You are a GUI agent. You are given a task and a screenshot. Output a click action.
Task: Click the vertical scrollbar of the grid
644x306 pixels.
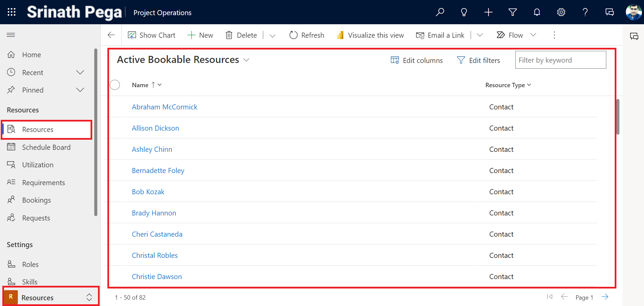(x=618, y=117)
